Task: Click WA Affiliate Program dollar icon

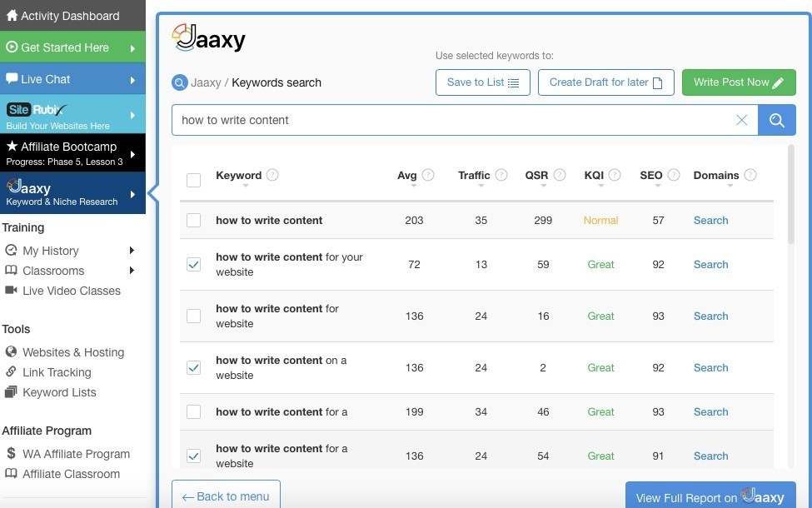Action: pos(11,453)
